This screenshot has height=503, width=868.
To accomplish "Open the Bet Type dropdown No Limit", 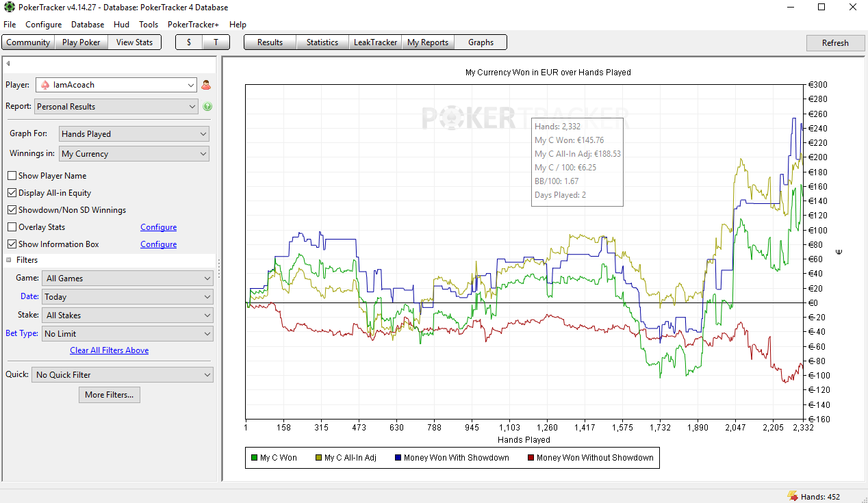I will coord(127,334).
